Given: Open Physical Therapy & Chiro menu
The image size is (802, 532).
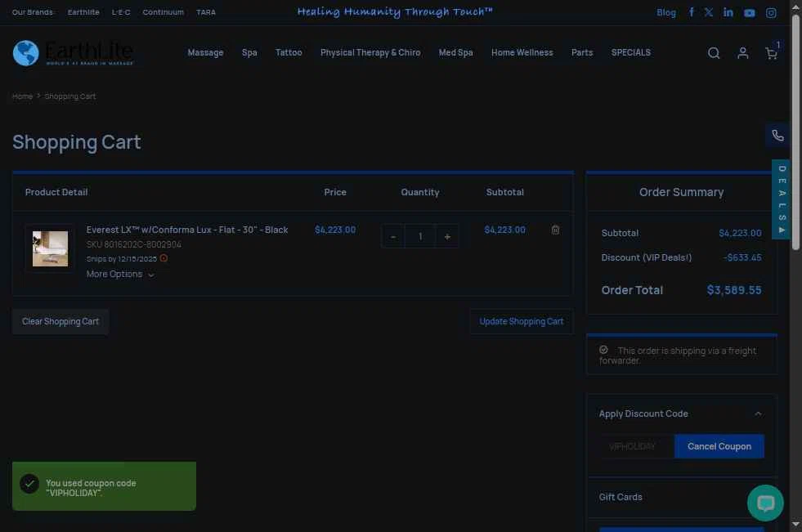Looking at the screenshot, I should point(370,52).
